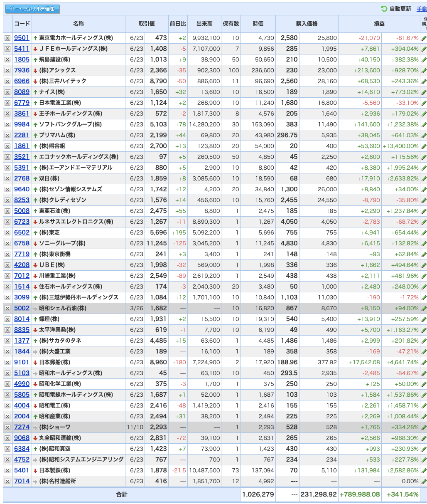Open stock code link 9984
This screenshot has width=427, height=504.
[22, 124]
